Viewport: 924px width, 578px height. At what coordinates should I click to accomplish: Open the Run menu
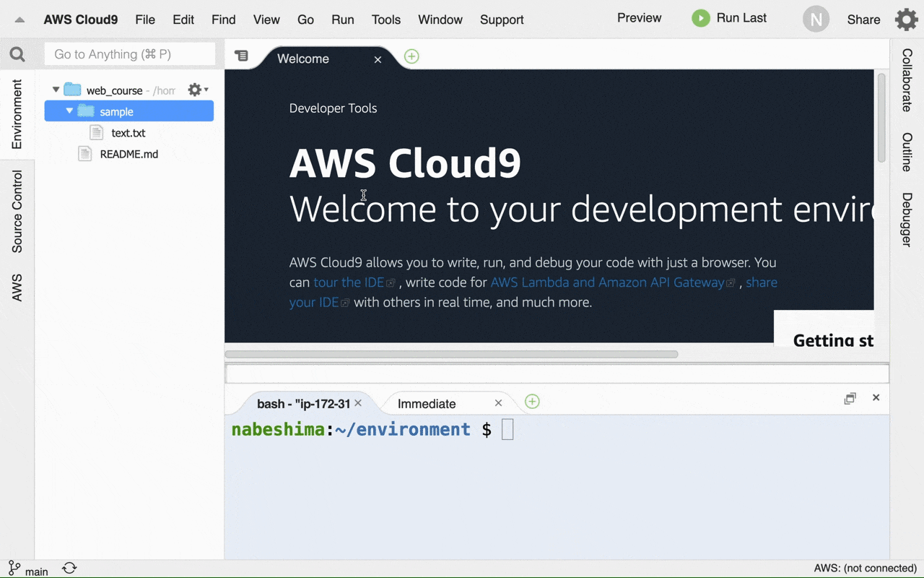tap(343, 20)
